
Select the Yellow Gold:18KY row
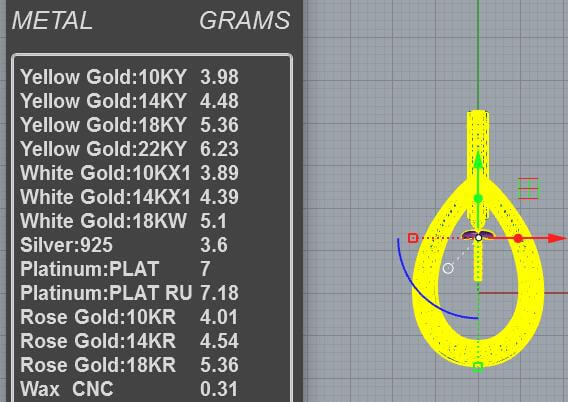point(129,125)
